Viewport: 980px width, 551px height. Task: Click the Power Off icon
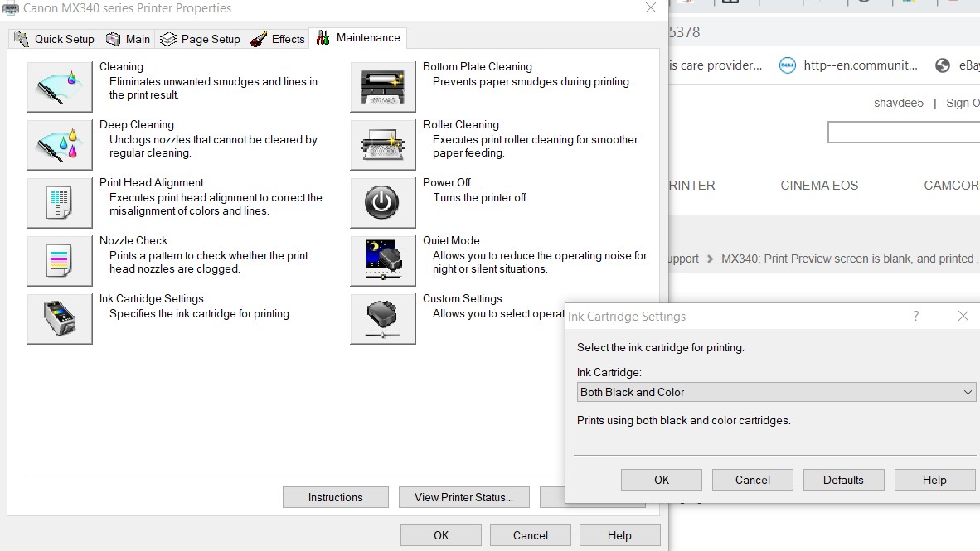coord(382,202)
